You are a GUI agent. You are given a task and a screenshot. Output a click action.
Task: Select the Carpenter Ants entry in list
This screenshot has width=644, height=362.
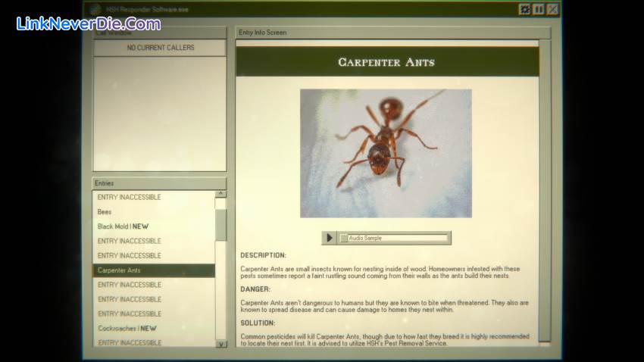click(119, 270)
